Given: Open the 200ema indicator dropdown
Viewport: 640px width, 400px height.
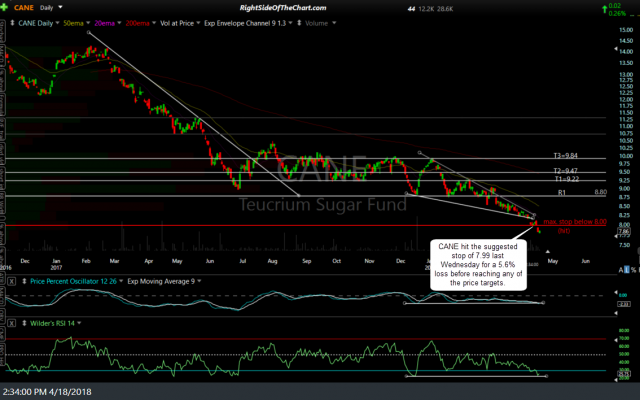Looking at the screenshot, I should pos(154,23).
